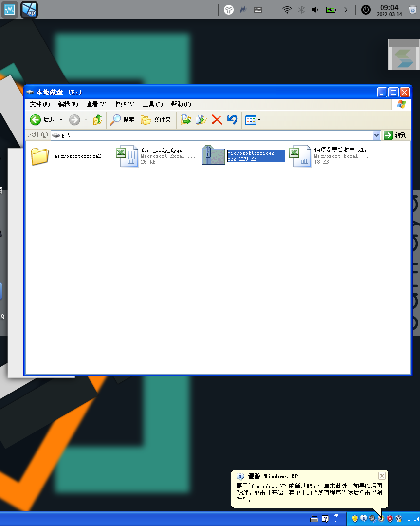420x526 pixels.
Task: Minimize the 本地磁盘 (E:) window
Action: click(x=382, y=92)
